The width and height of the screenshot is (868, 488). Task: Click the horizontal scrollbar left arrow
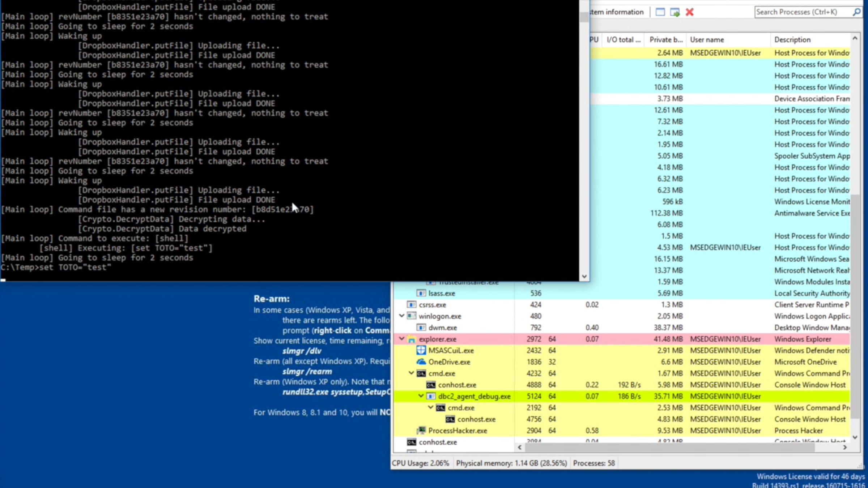[520, 447]
